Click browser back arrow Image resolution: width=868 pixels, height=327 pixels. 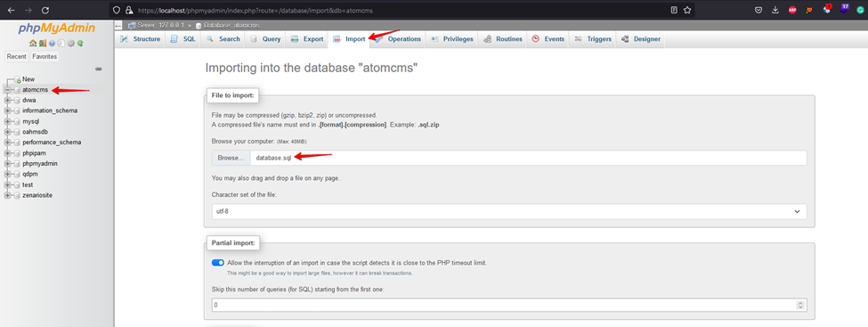click(11, 10)
